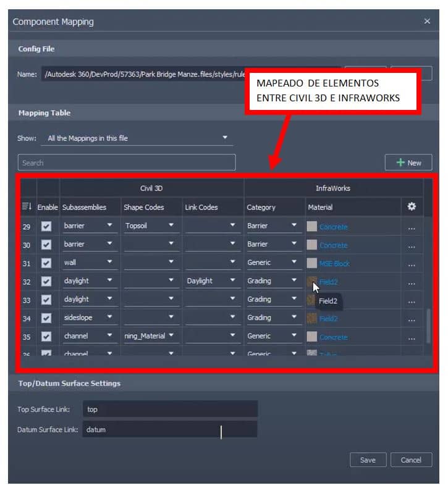Open Concrete material link row 30
The image size is (448, 488).
[334, 245]
